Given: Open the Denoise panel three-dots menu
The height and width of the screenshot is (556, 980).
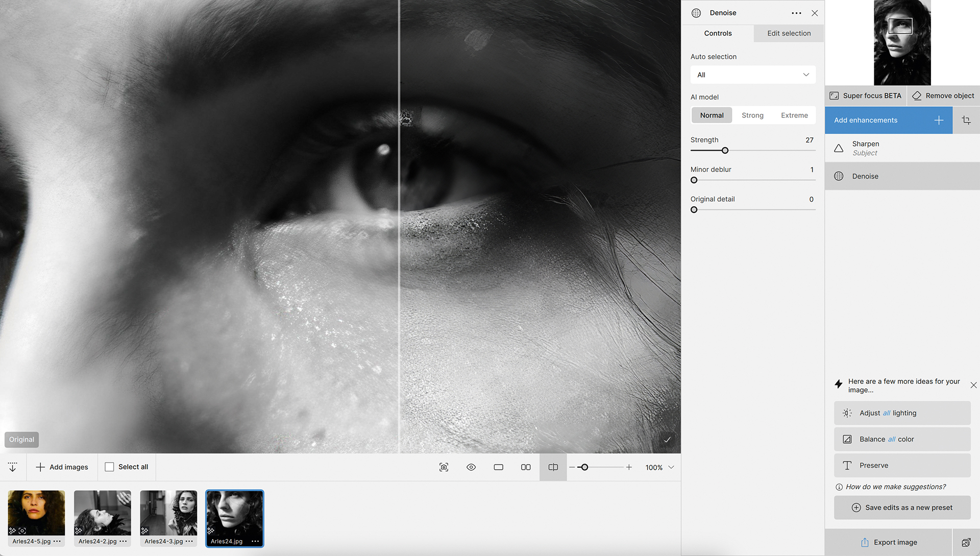Looking at the screenshot, I should [796, 13].
